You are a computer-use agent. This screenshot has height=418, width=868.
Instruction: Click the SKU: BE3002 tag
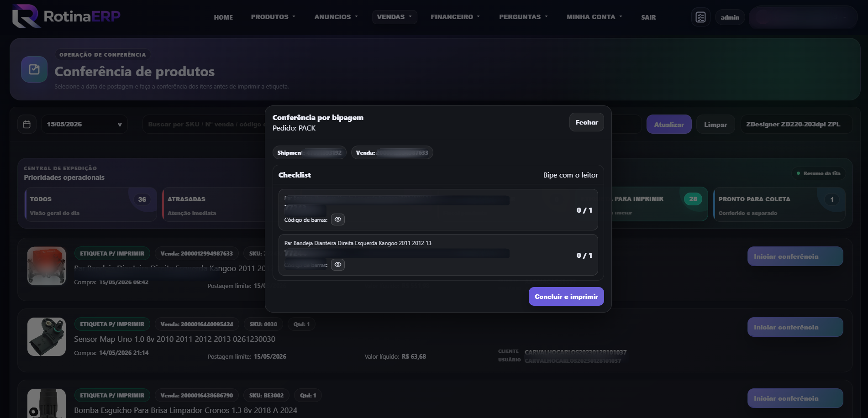[x=266, y=396]
